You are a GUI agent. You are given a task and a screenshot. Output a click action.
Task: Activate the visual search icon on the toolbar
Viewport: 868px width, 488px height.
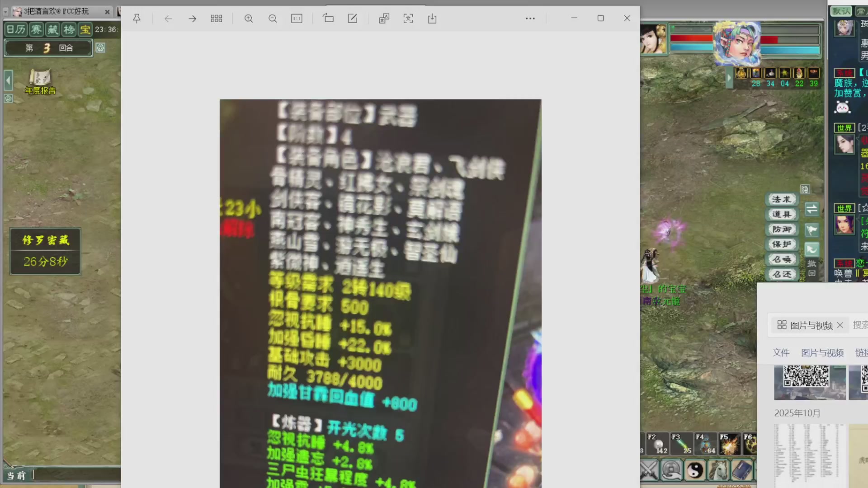[x=408, y=19]
